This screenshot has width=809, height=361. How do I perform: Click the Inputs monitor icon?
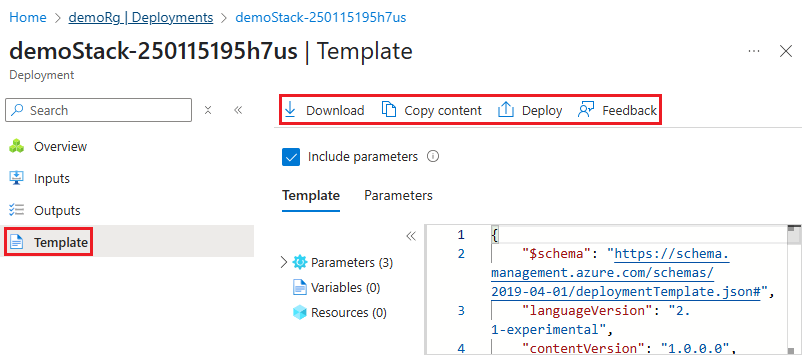point(17,178)
